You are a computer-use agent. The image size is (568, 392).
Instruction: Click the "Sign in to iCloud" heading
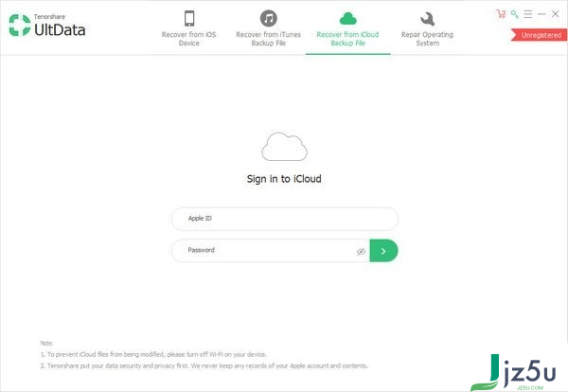point(284,179)
